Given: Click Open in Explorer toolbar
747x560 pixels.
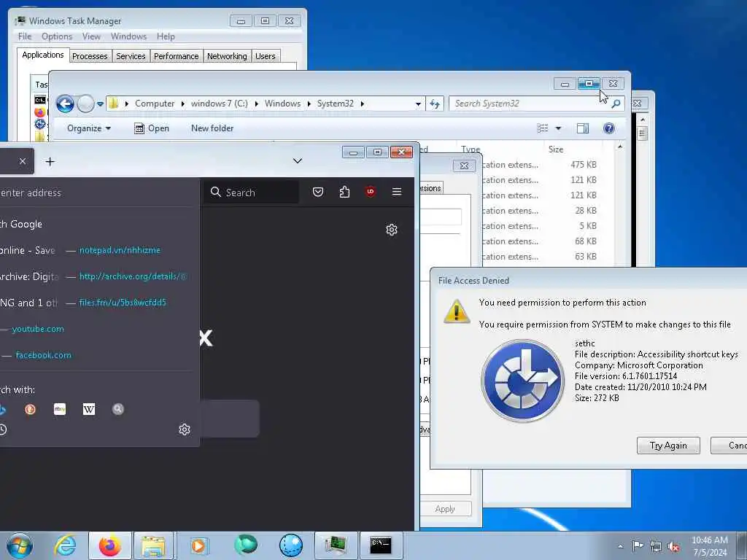Looking at the screenshot, I should tap(152, 128).
